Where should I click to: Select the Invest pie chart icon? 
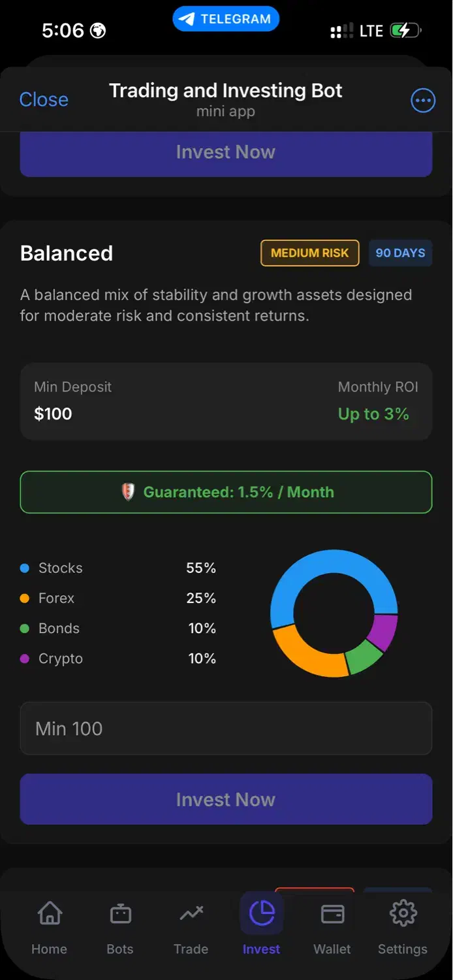pos(262,913)
